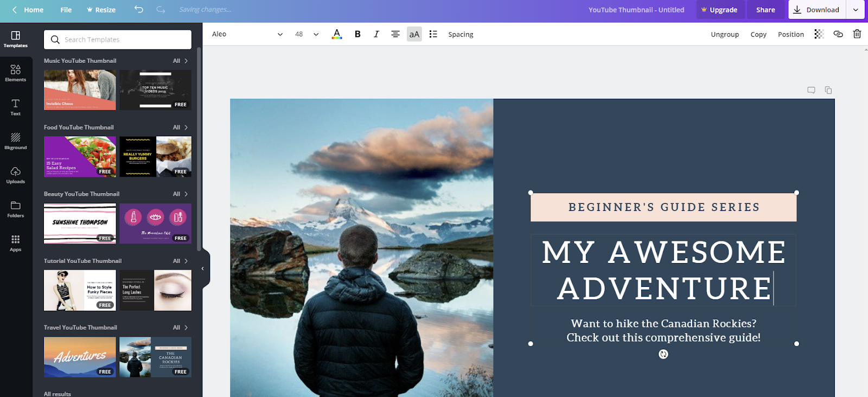Open the Position menu
The image size is (868, 397).
tap(791, 34)
